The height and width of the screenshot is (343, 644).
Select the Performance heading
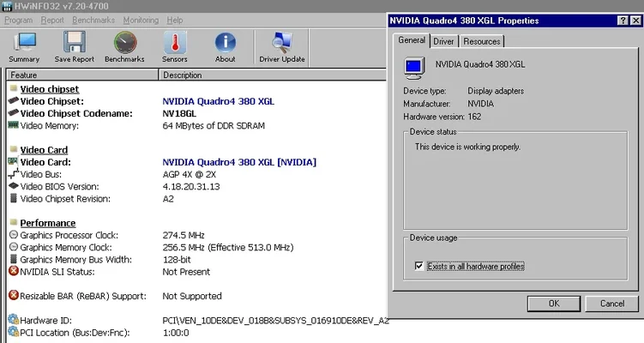pos(48,223)
